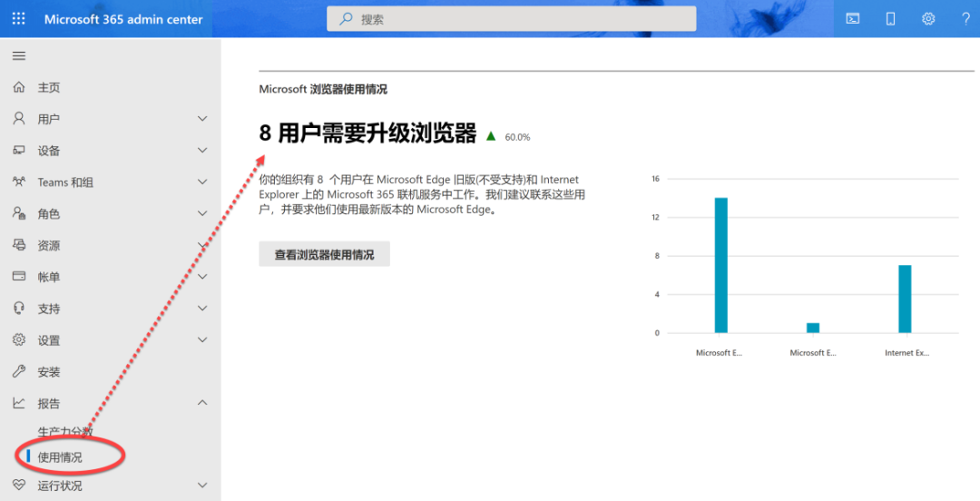Click inside the 搜索 search field
Viewport: 980px width, 501px height.
pyautogui.click(x=511, y=19)
